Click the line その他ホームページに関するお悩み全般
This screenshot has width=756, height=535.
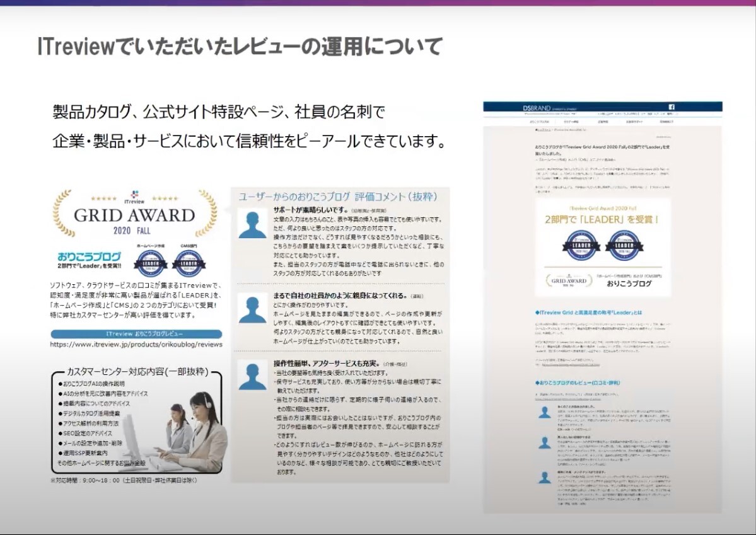(102, 463)
